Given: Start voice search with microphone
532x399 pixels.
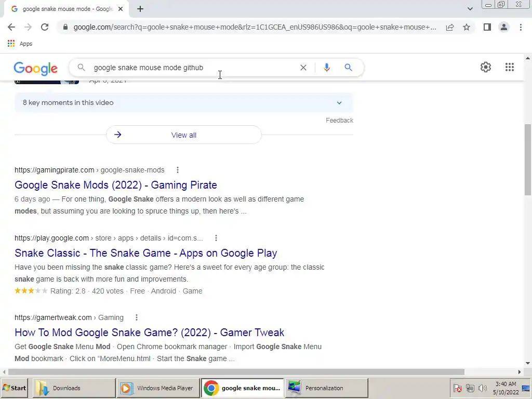Looking at the screenshot, I should click(327, 68).
